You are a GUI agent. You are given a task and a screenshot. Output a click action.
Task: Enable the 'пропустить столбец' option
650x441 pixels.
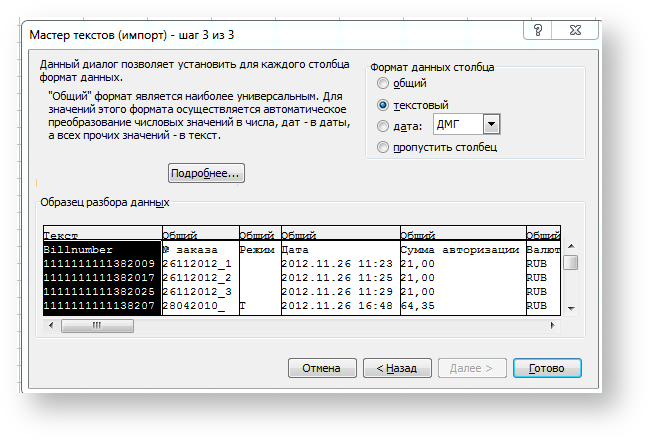coord(384,147)
